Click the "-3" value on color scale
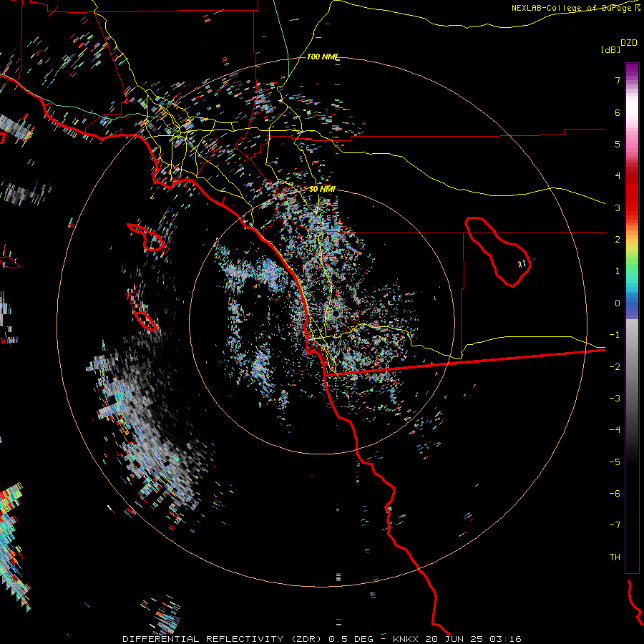Image resolution: width=644 pixels, height=644 pixels. pos(615,399)
